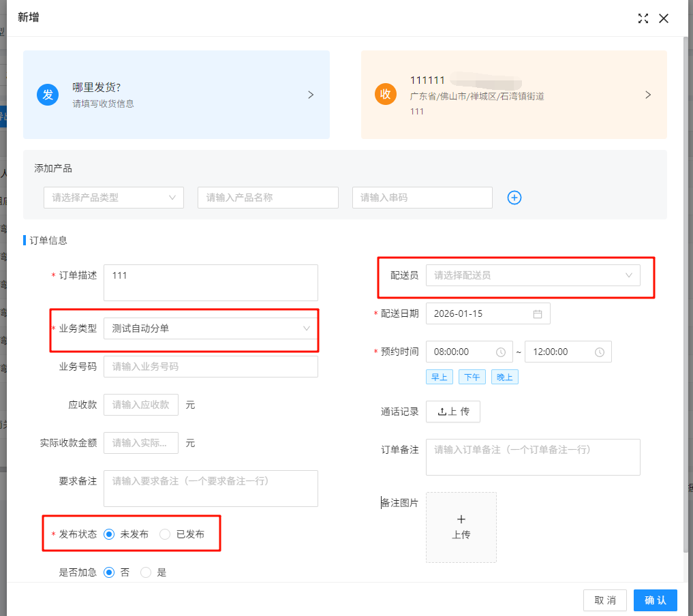Choose the 下午 time preset tag
This screenshot has width=693, height=616.
(472, 378)
